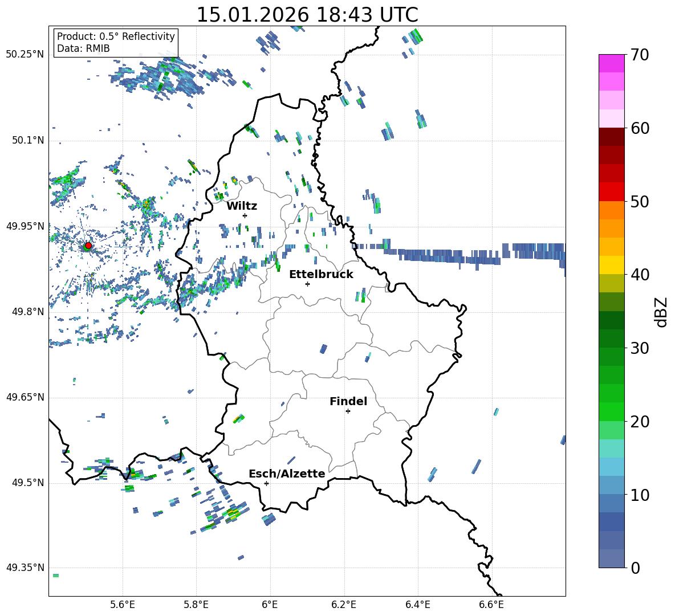Screen dimensions: 675x616
Task: Click the dBZ colorbar axis label
Action: point(661,312)
